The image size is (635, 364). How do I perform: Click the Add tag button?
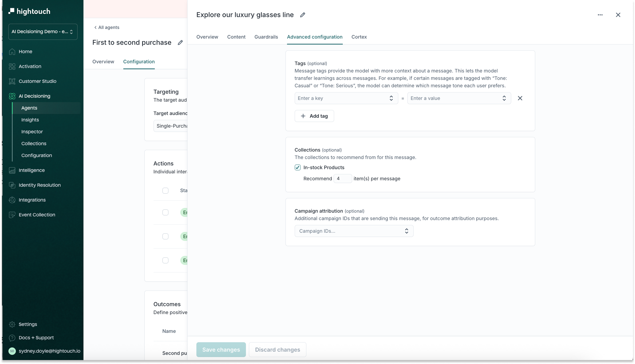[314, 116]
